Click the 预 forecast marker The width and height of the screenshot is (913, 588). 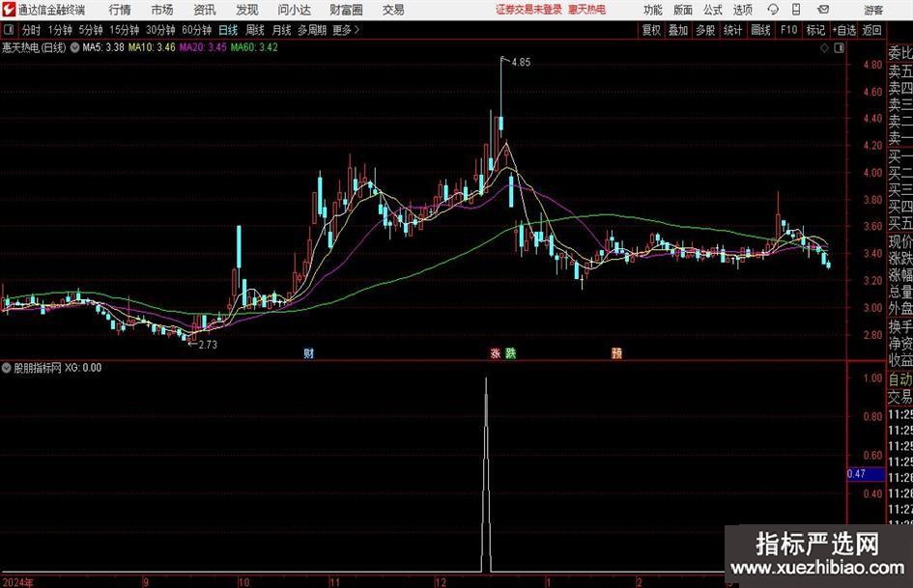point(616,352)
